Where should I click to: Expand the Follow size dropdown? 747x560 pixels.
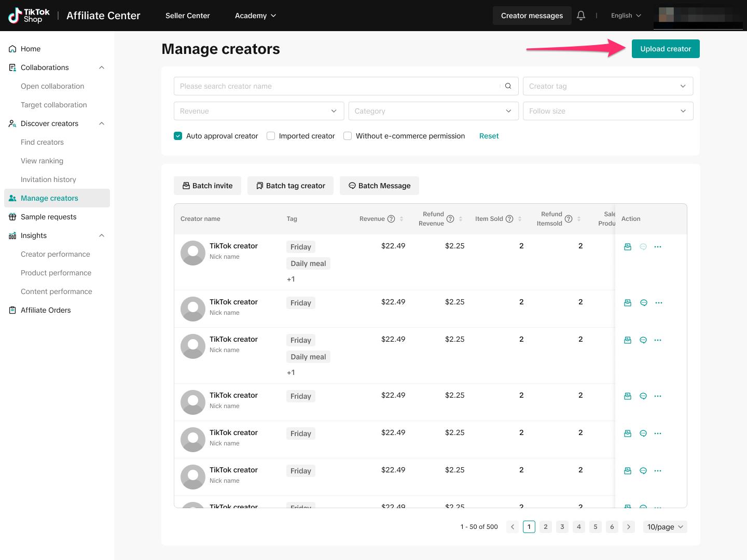[x=607, y=111]
